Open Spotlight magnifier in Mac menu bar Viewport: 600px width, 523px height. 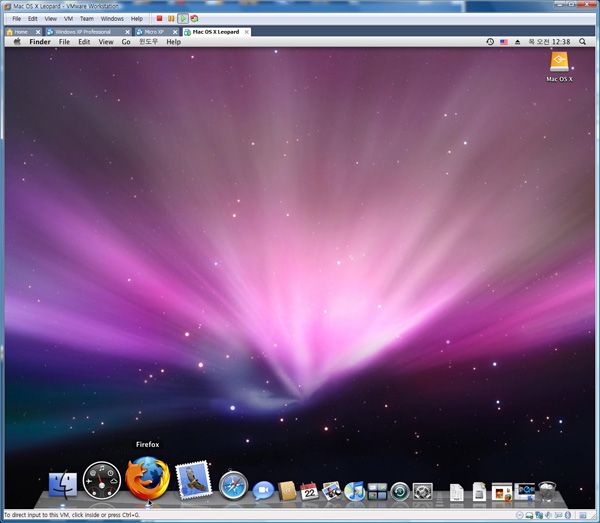click(x=582, y=42)
